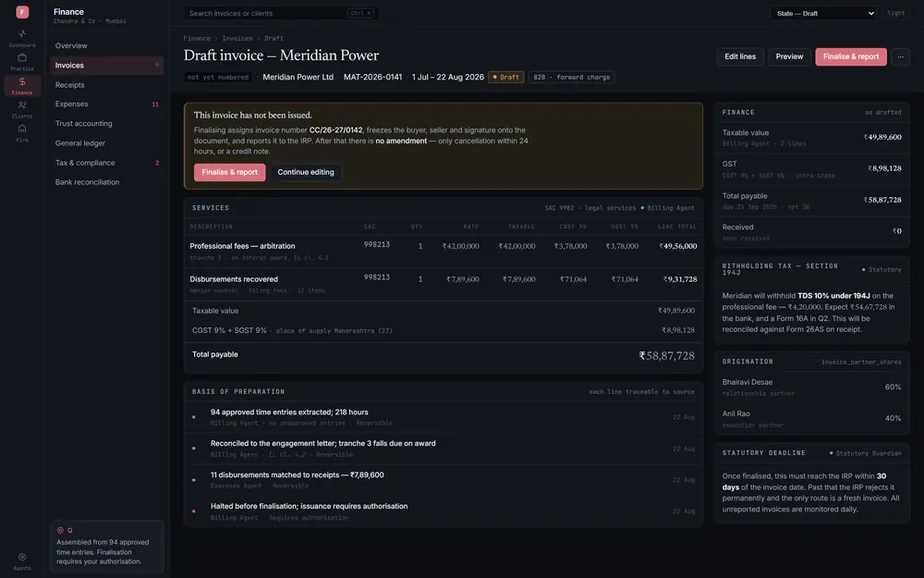Open the '94 approved time entries extracted' item
The width and height of the screenshot is (924, 578).
coord(444,417)
